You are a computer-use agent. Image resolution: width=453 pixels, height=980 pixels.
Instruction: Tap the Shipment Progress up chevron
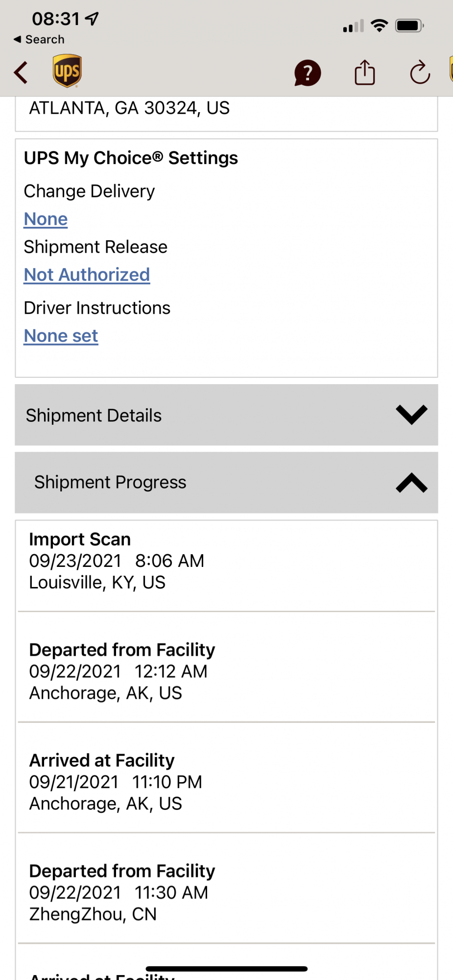(x=411, y=483)
